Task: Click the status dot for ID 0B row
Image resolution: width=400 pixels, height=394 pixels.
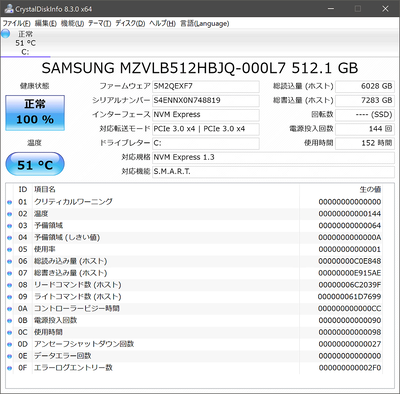Action: 10,321
